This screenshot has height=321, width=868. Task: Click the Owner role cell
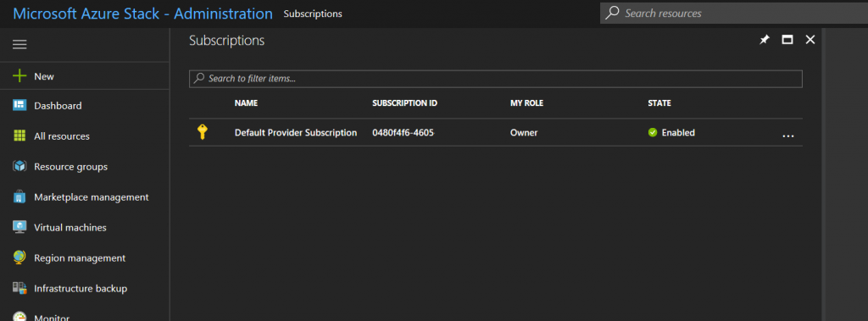tap(524, 133)
